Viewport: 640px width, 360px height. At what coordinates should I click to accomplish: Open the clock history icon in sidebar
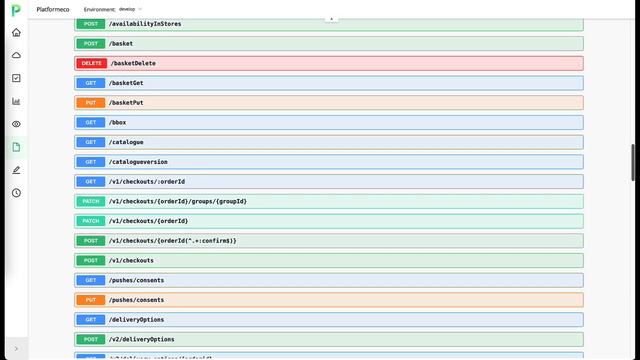click(x=16, y=193)
